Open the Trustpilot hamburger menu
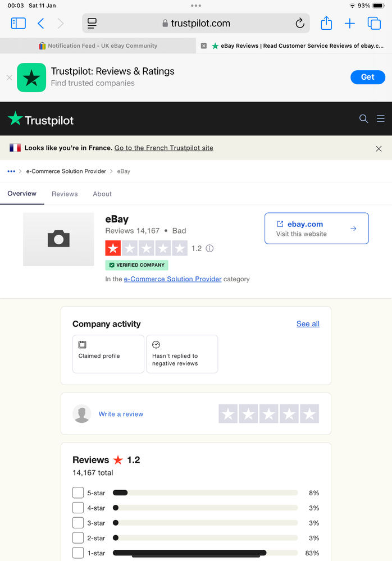The width and height of the screenshot is (392, 561). click(x=381, y=118)
